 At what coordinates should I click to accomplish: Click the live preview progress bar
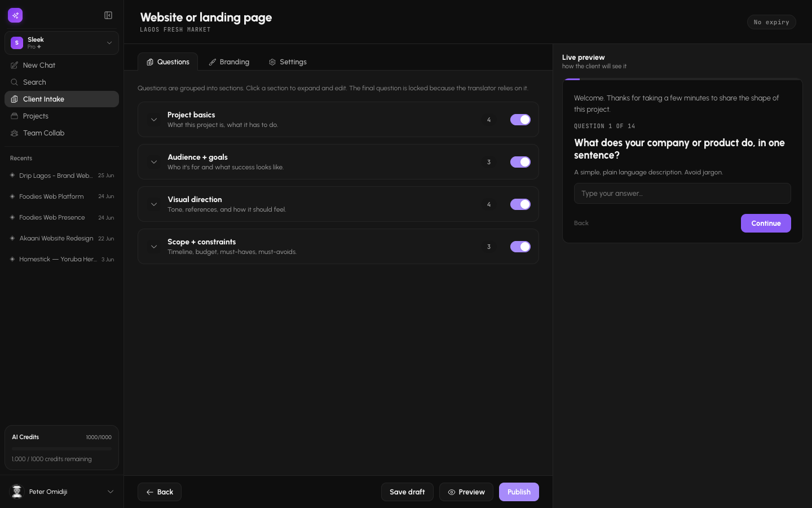click(682, 79)
